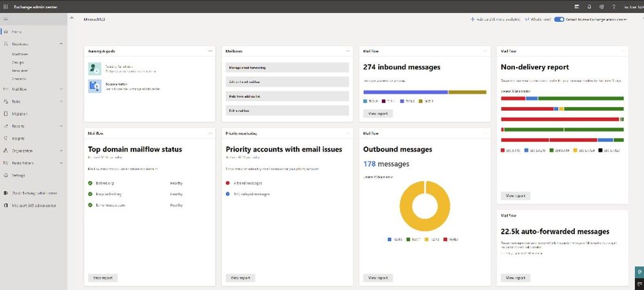Expand the Public folders sidebar chevron
The width and height of the screenshot is (644, 290).
[x=61, y=163]
